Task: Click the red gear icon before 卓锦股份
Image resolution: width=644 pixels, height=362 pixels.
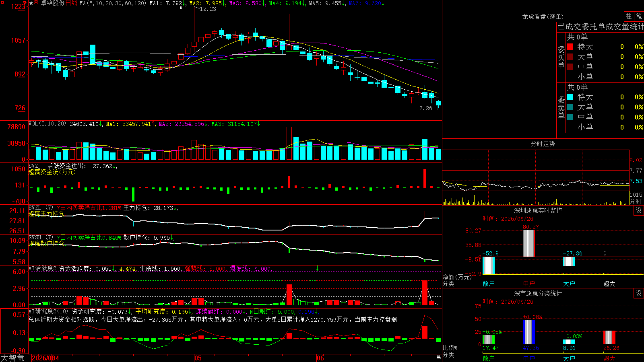Action: click(x=36, y=3)
